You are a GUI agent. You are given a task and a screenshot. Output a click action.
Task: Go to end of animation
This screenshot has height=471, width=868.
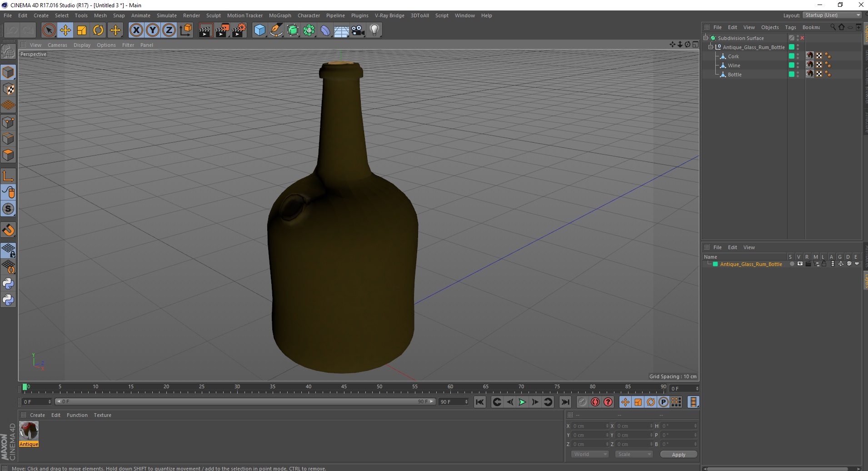click(x=565, y=402)
